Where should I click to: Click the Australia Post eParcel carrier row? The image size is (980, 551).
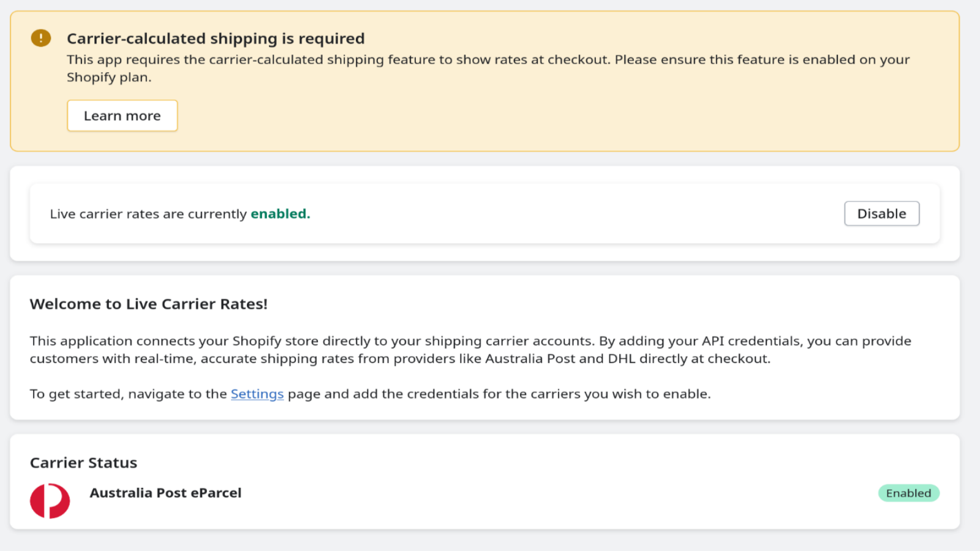[x=165, y=493]
